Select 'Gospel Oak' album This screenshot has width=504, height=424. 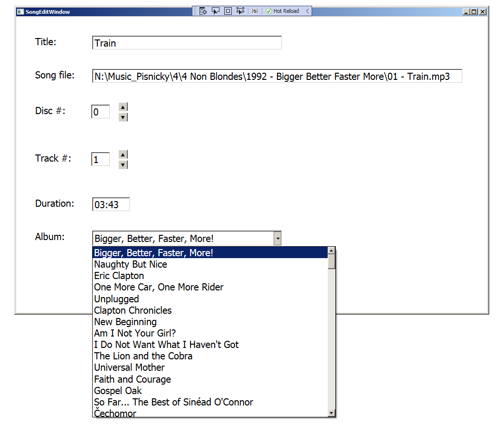pos(210,391)
